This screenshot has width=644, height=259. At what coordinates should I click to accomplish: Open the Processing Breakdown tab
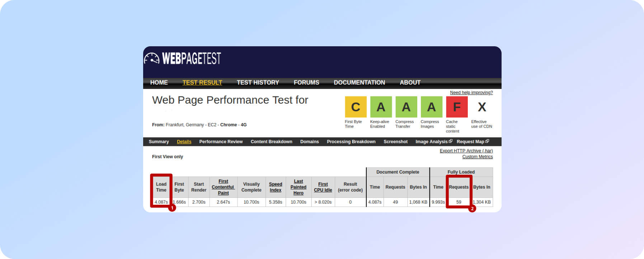click(351, 142)
